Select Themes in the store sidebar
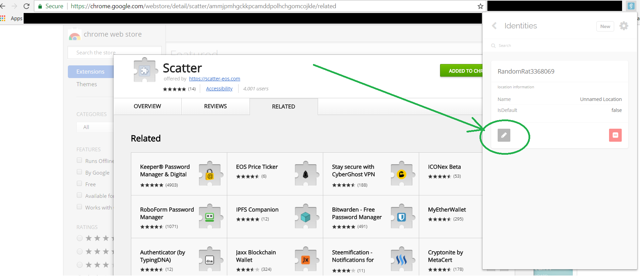The image size is (644, 280). (x=87, y=84)
